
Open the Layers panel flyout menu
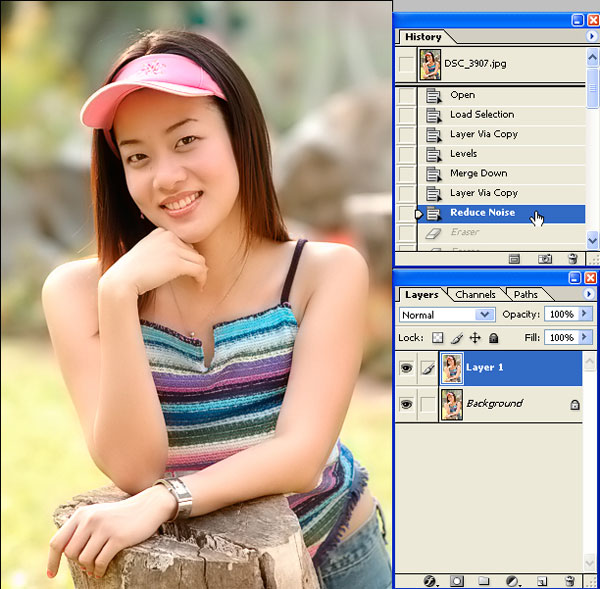coord(589,294)
